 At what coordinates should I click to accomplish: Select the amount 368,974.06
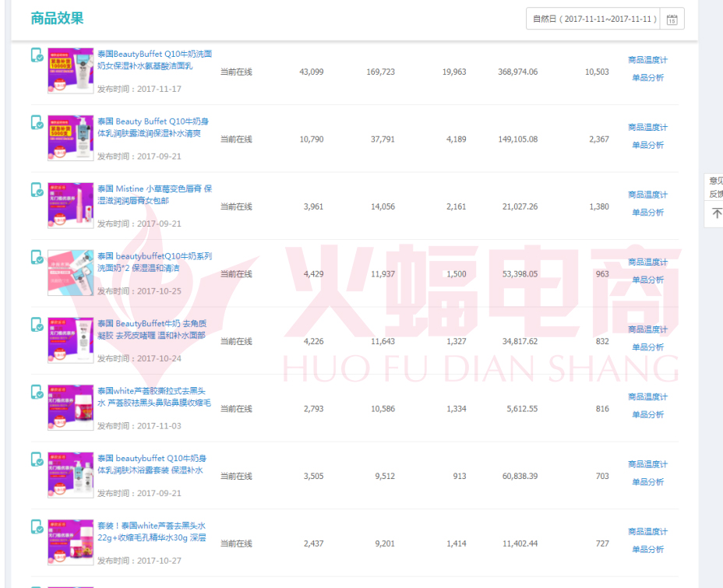[517, 72]
